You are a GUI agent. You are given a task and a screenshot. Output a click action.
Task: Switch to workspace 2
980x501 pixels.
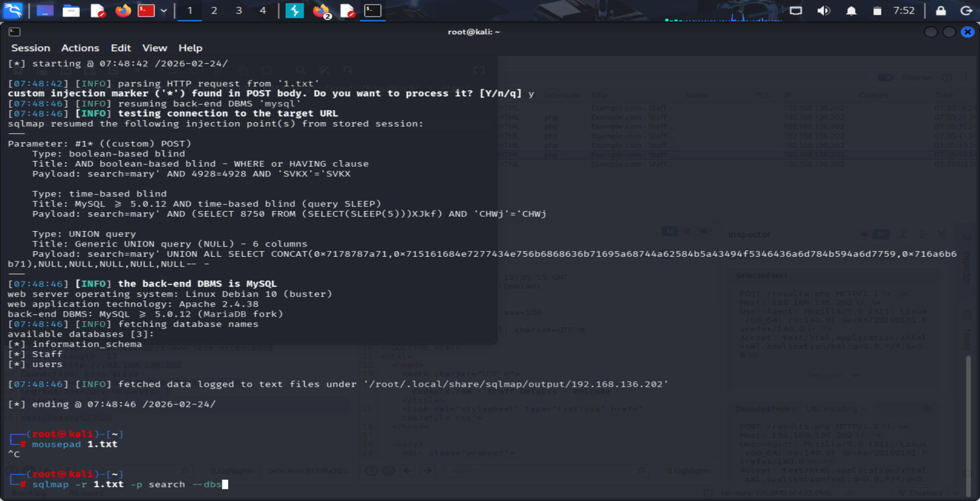pyautogui.click(x=214, y=10)
